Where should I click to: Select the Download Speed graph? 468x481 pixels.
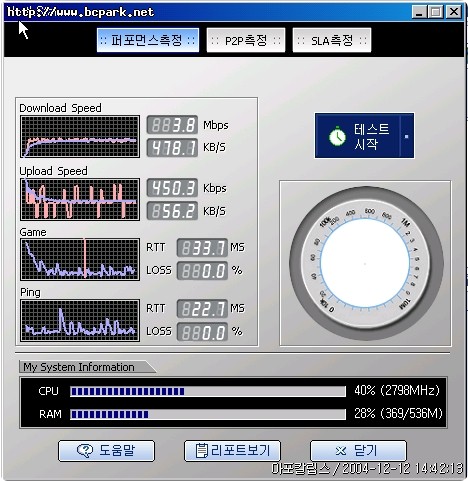80,137
